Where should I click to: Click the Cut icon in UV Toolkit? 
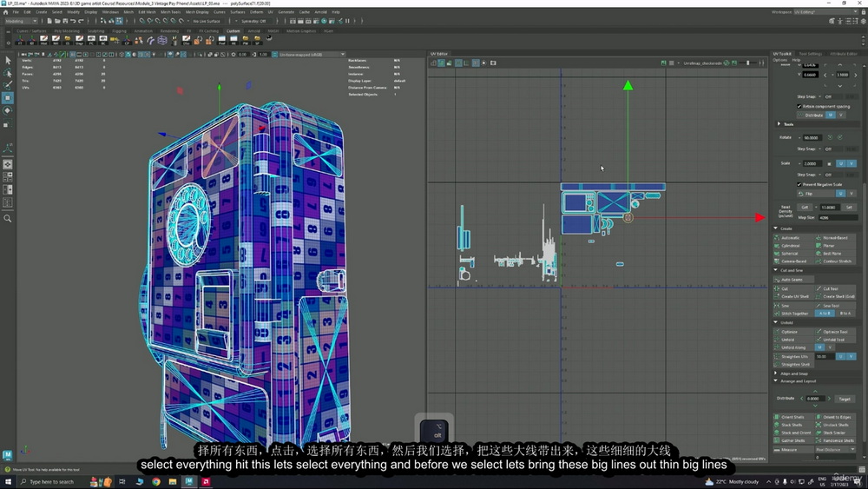pos(777,288)
